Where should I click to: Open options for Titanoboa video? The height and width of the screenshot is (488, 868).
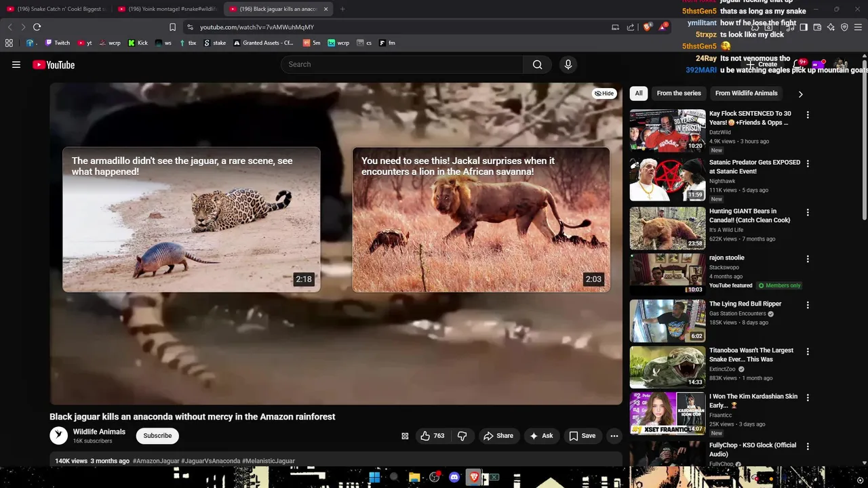(808, 351)
